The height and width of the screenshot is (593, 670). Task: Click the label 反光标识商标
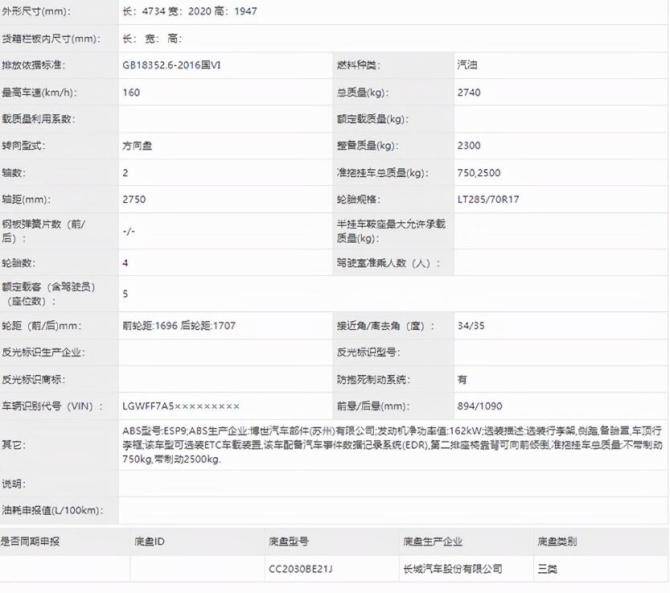click(33, 379)
